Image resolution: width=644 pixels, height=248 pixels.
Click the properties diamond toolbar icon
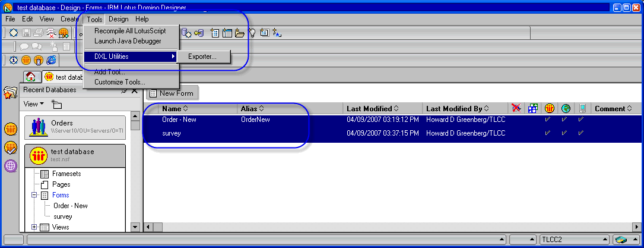coord(14,33)
